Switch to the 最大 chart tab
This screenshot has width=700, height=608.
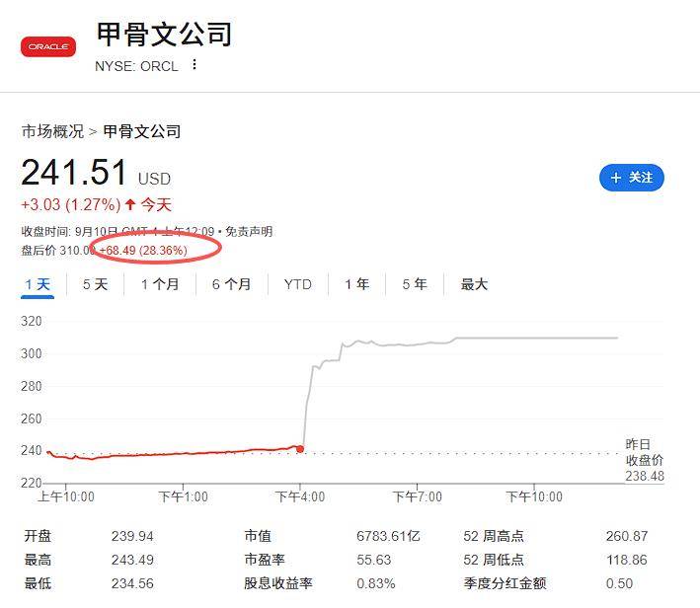pyautogui.click(x=474, y=284)
